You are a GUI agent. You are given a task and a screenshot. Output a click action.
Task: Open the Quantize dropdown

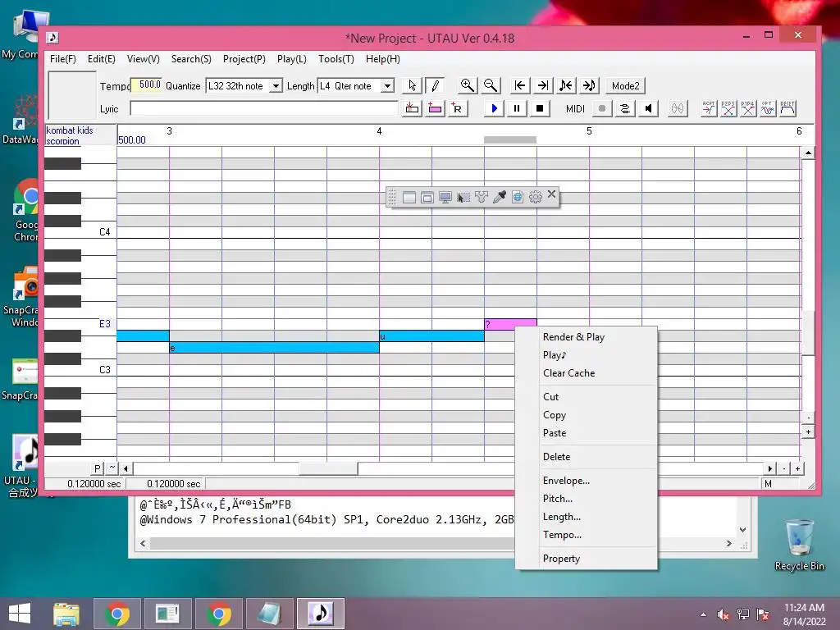(276, 85)
